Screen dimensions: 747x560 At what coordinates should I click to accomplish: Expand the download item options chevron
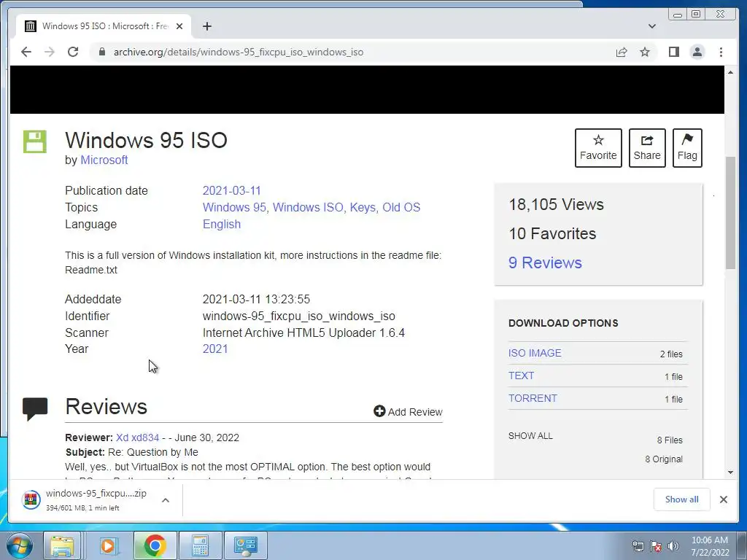166,500
